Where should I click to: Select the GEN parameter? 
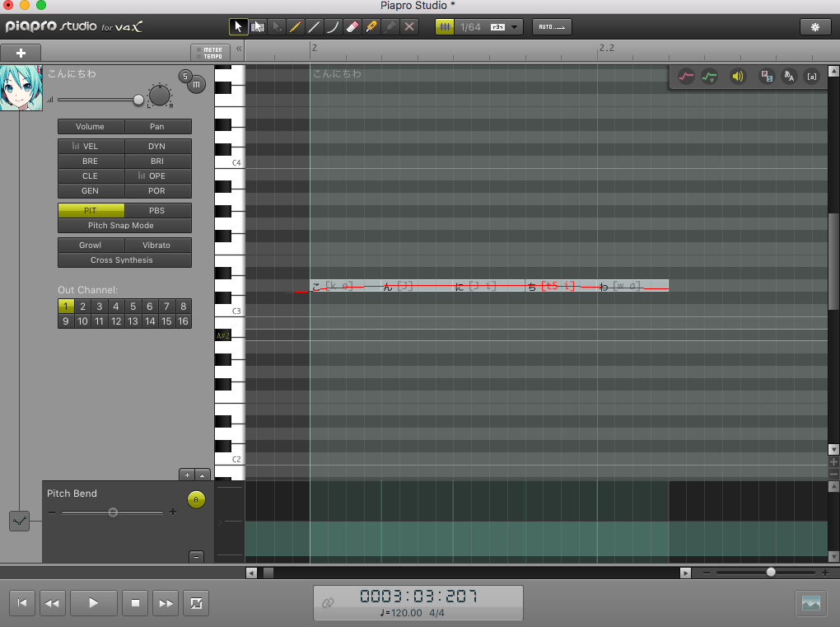pyautogui.click(x=90, y=191)
